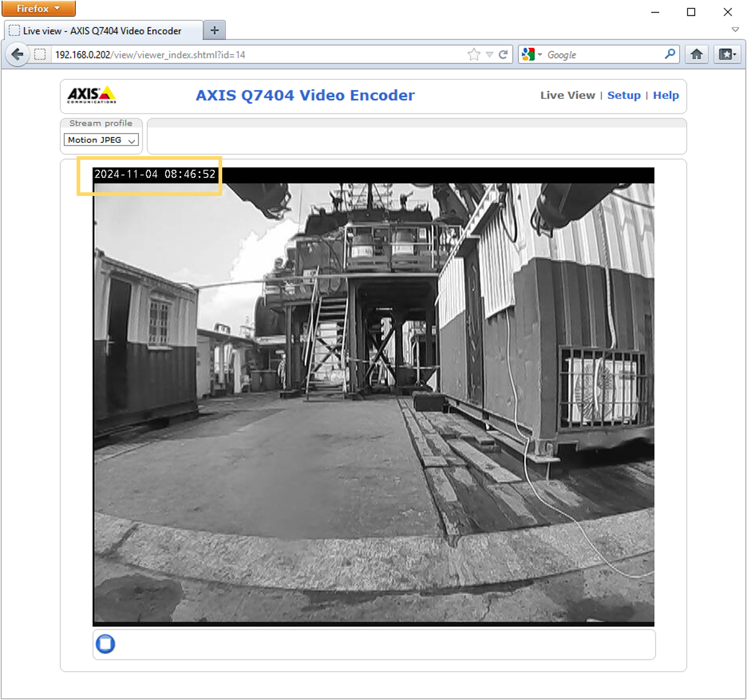The width and height of the screenshot is (747, 700).
Task: Reload the current page
Action: (x=503, y=55)
